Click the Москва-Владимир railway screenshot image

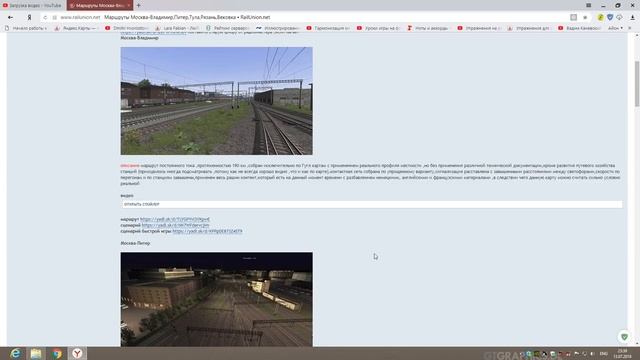216,101
